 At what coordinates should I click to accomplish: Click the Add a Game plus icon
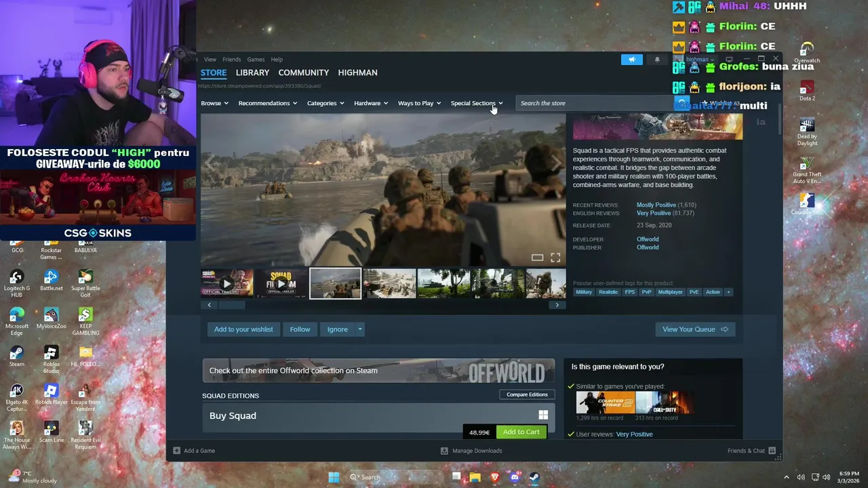click(x=176, y=451)
